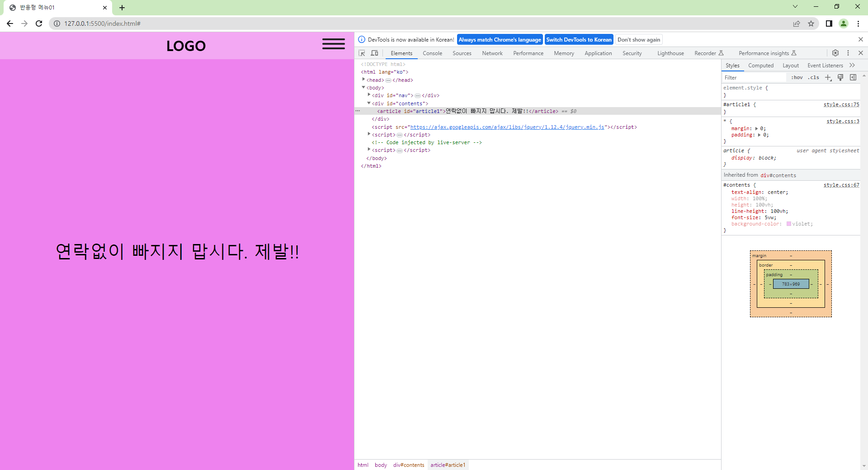Collapse the body element node
The width and height of the screenshot is (868, 470).
pyautogui.click(x=363, y=87)
